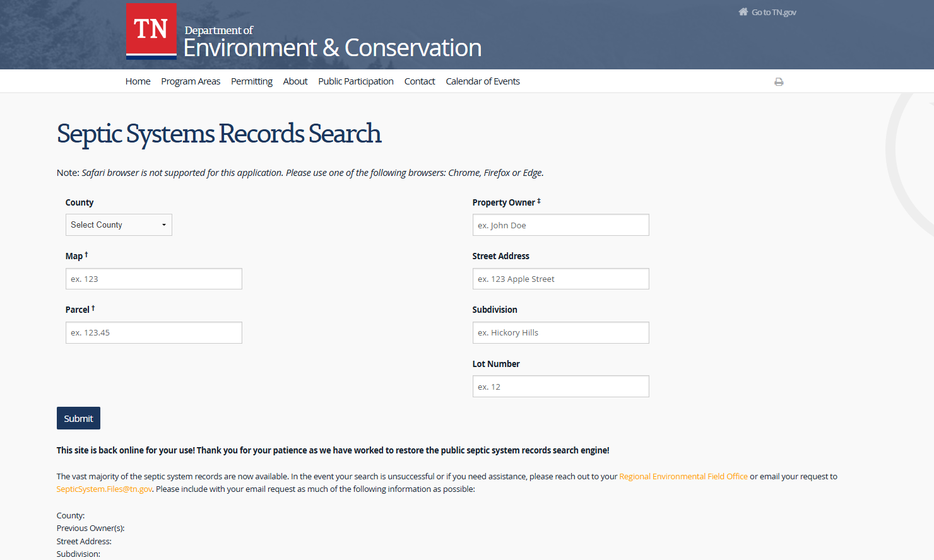Click the 'This site is back online' notice
The height and width of the screenshot is (560, 934).
tap(333, 450)
